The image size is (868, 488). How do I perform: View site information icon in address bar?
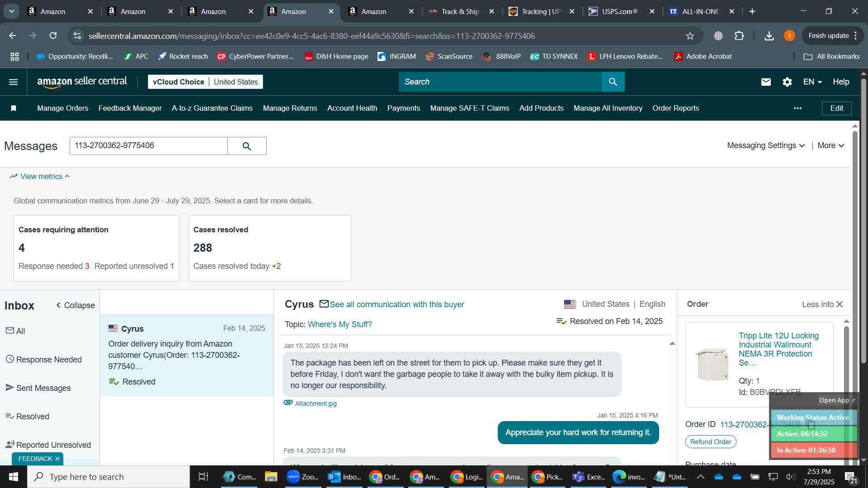[x=77, y=36]
